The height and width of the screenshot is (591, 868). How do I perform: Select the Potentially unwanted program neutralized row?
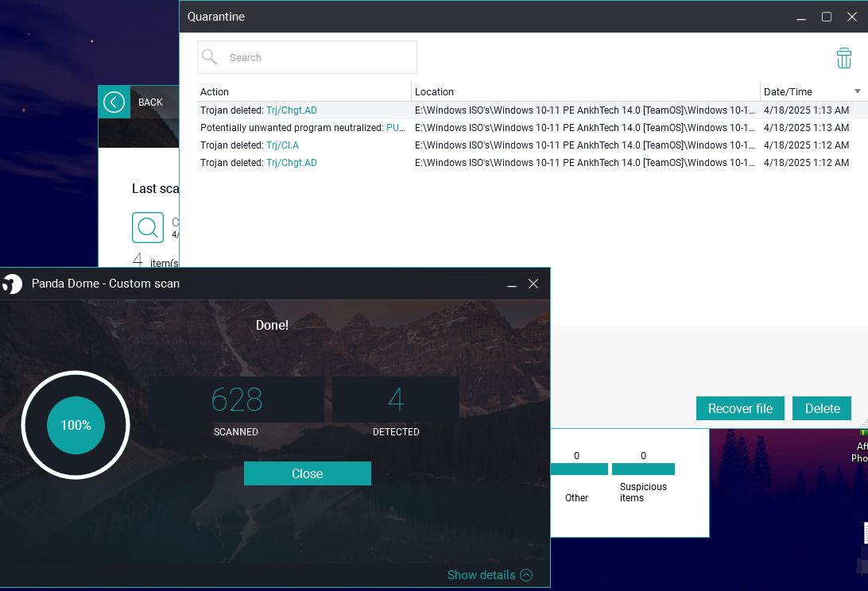532,128
